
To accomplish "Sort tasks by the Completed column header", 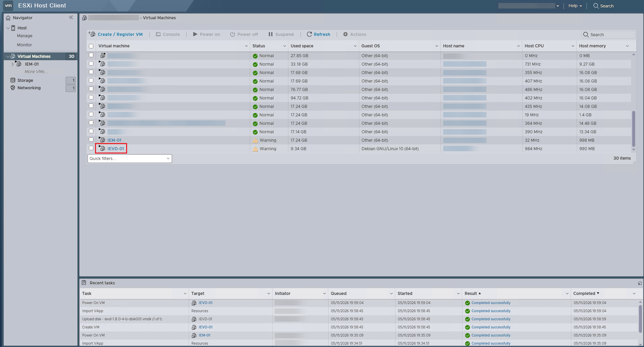I will 584,294.
